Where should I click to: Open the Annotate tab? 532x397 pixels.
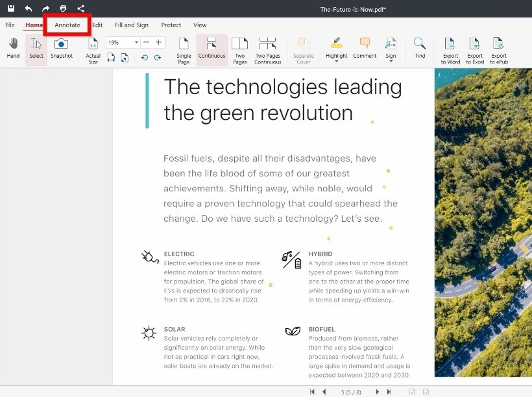(67, 25)
